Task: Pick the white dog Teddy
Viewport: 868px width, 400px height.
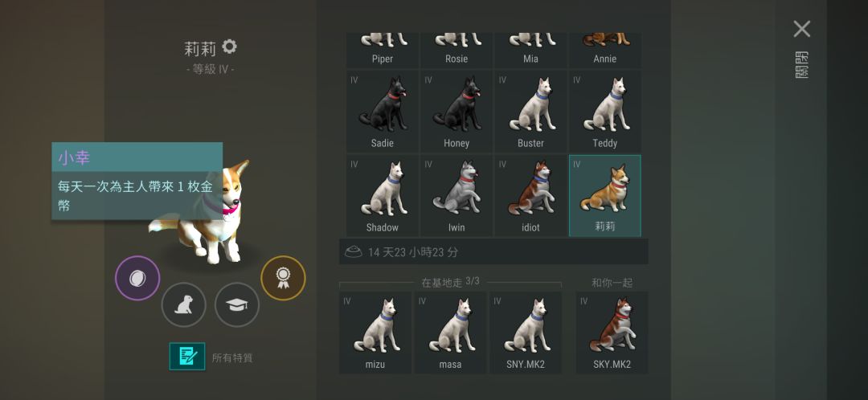Action: [605, 111]
